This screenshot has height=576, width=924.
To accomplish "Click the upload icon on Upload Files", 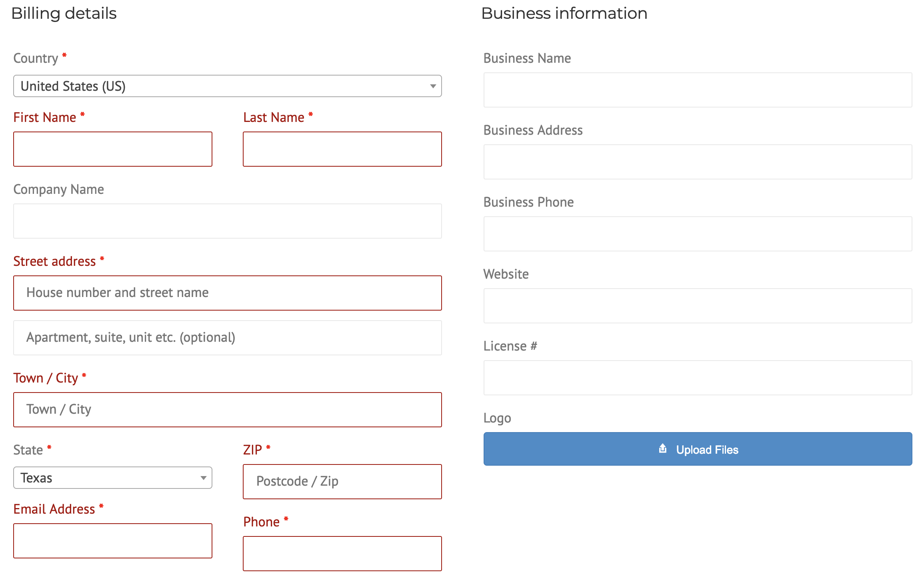I will coord(663,448).
